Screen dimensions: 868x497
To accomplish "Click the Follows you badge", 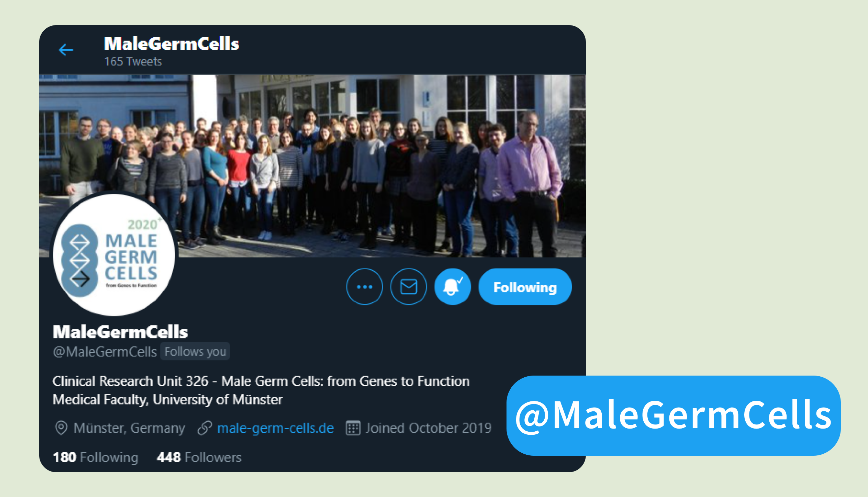I will click(x=195, y=352).
